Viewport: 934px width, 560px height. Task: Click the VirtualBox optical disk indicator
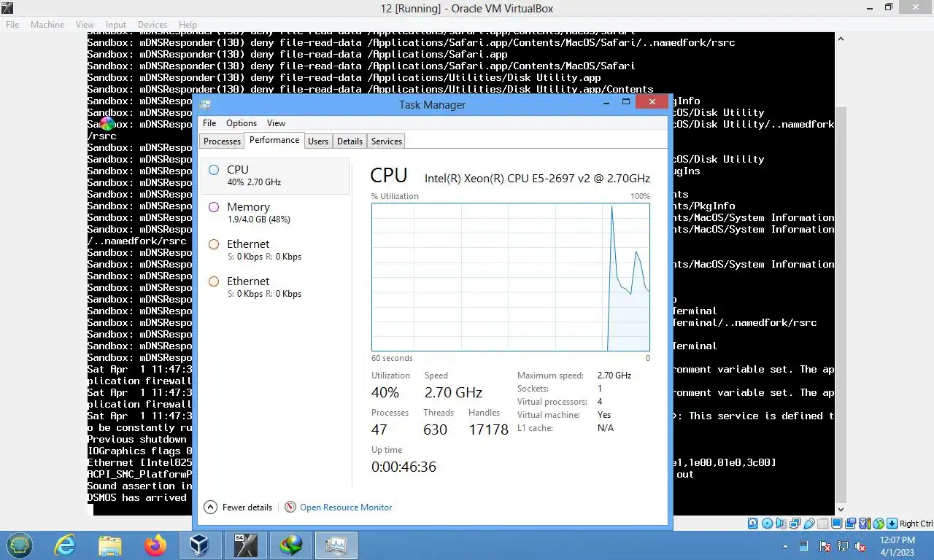click(x=767, y=524)
